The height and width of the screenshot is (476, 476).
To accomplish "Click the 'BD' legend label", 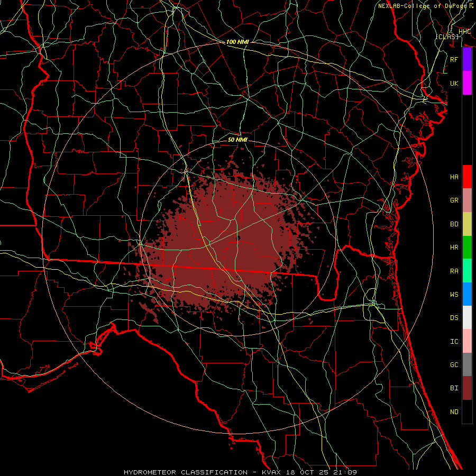I will tap(454, 224).
